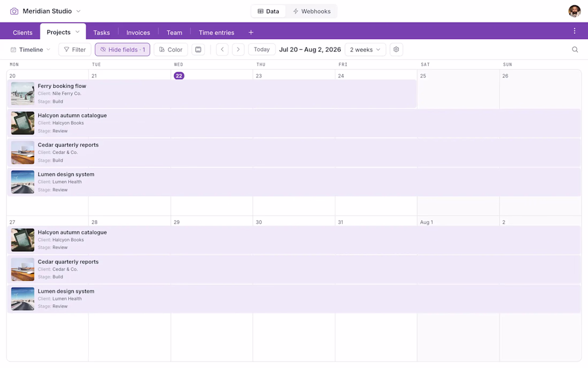Image resolution: width=588 pixels, height=368 pixels.
Task: Switch to Data mode
Action: pyautogui.click(x=268, y=11)
